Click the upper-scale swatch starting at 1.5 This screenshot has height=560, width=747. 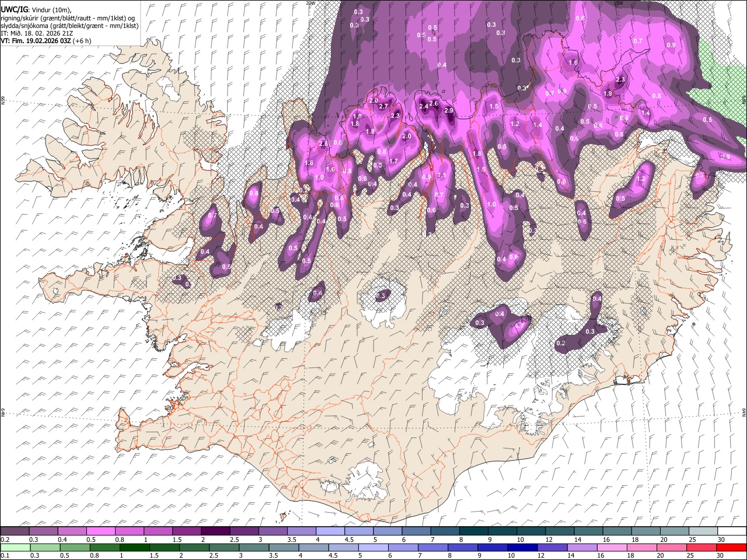[x=187, y=531]
